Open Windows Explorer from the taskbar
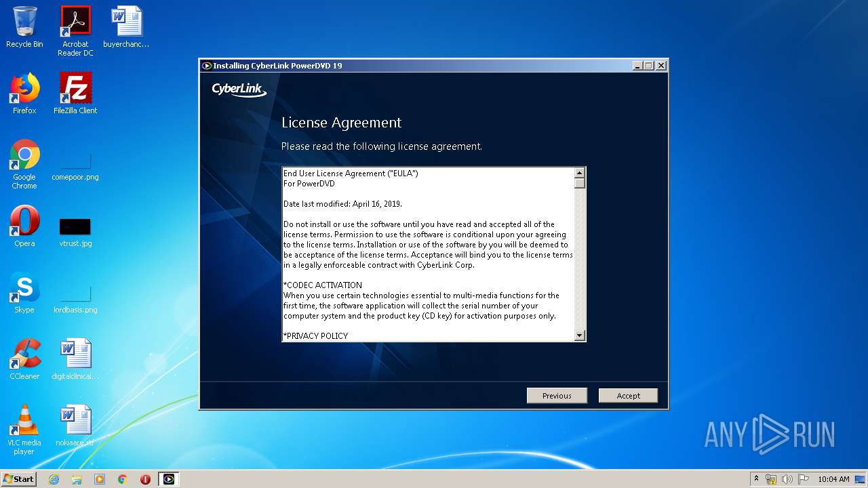The image size is (868, 488). click(77, 479)
